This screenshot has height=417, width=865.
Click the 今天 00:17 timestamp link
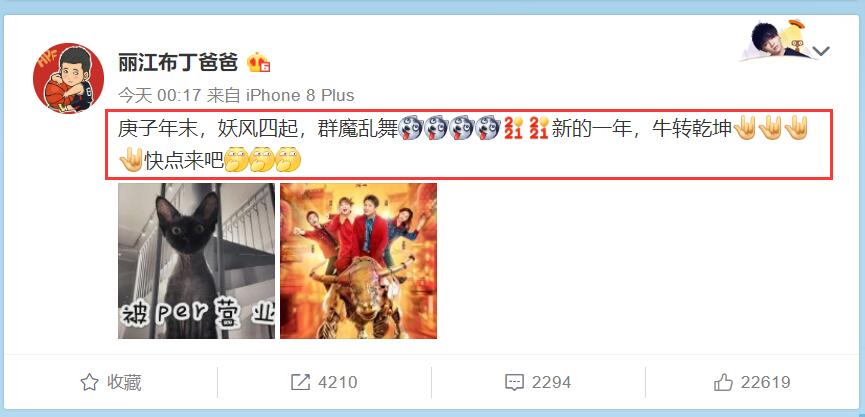[x=159, y=95]
